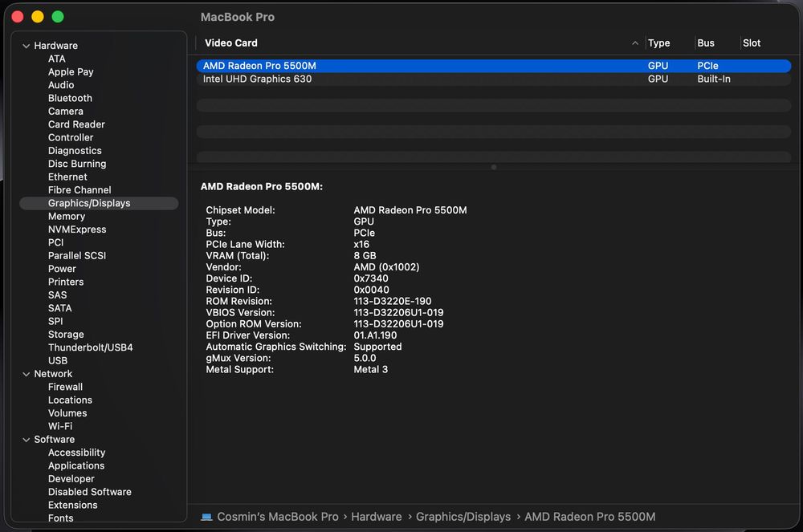Open Firewall under Network
The image size is (803, 532).
coord(65,387)
